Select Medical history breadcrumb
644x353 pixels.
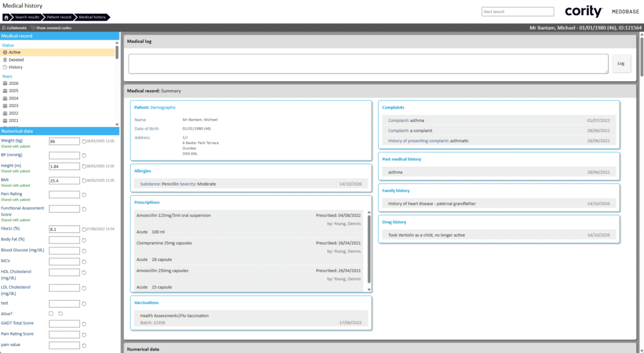pos(92,17)
